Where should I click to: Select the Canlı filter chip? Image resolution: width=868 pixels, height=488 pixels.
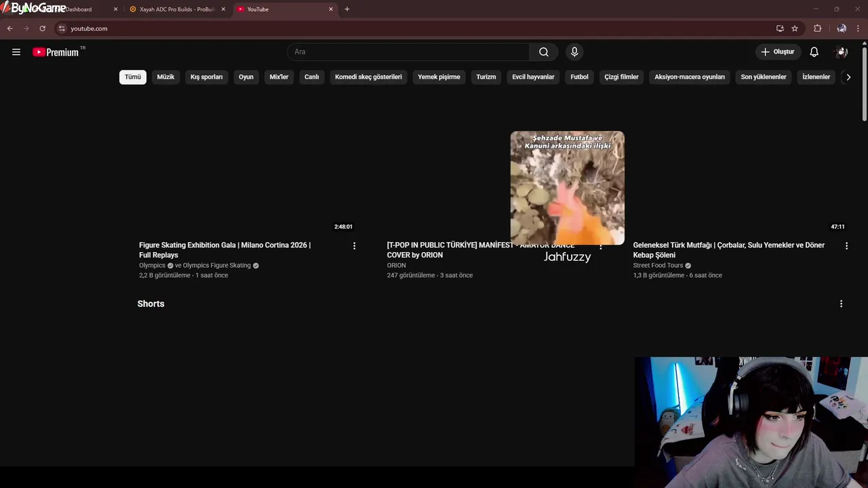[311, 77]
